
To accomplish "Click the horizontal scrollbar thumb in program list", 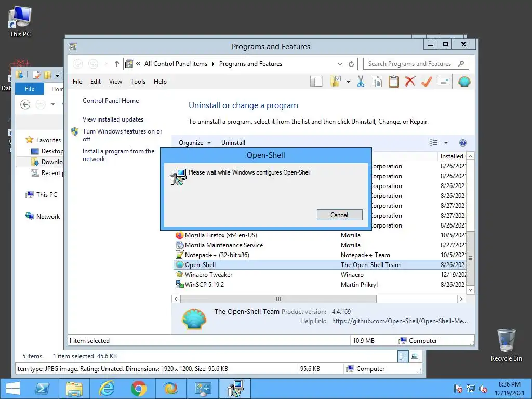I will coord(278,299).
